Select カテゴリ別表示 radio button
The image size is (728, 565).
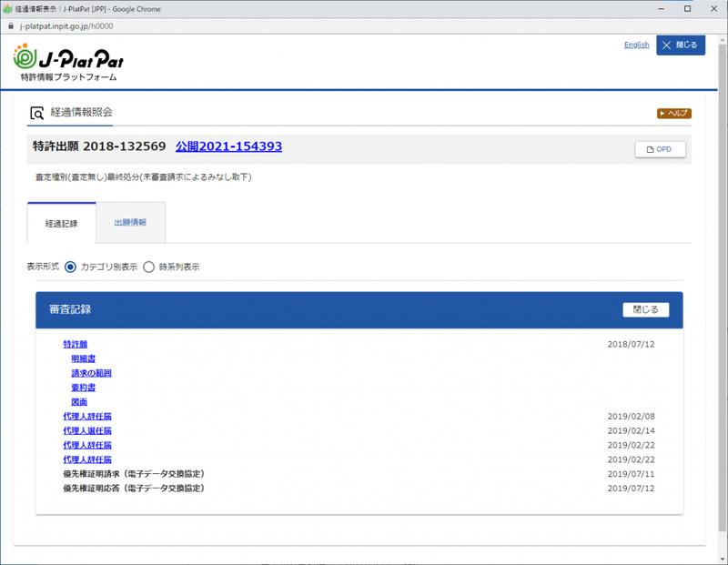pyautogui.click(x=70, y=267)
